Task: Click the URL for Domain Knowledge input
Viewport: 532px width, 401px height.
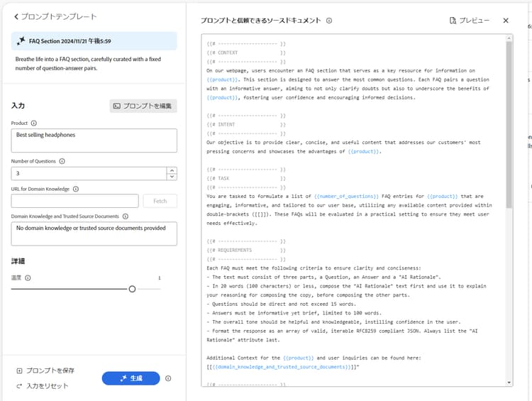Action: (74, 201)
